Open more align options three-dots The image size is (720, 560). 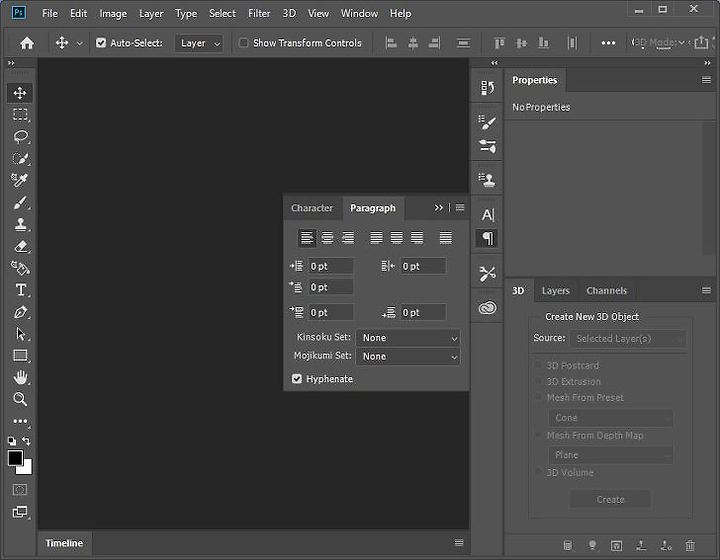[608, 43]
